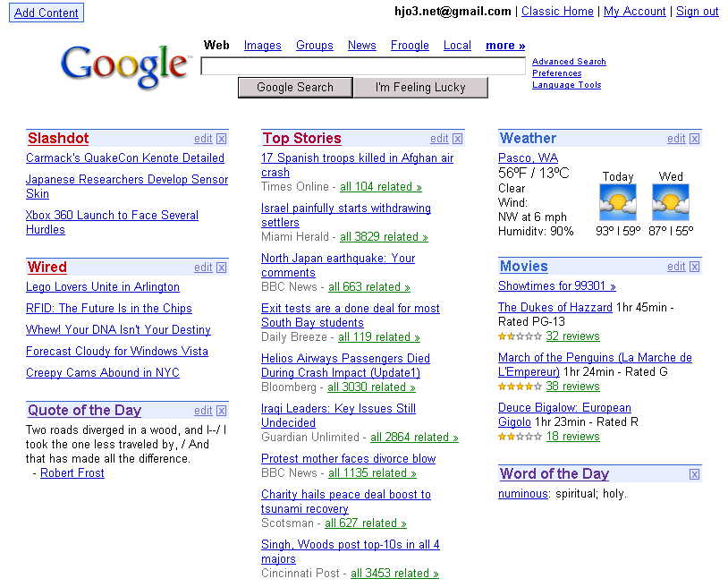Open the News search tab
The height and width of the screenshot is (587, 728).
(361, 46)
